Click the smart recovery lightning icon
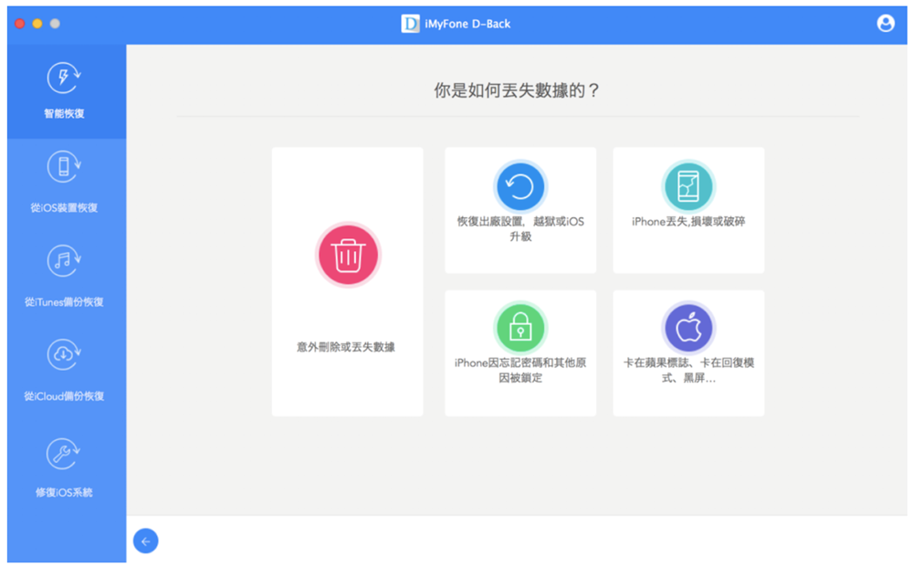Image resolution: width=913 pixels, height=588 pixels. tap(64, 79)
